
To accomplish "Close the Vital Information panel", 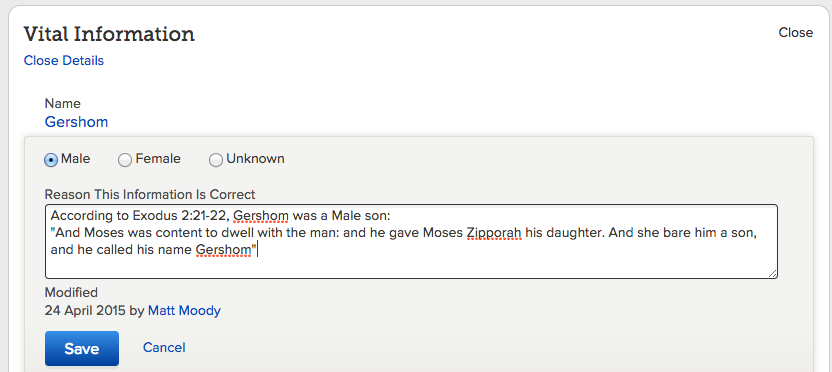I will click(x=795, y=32).
